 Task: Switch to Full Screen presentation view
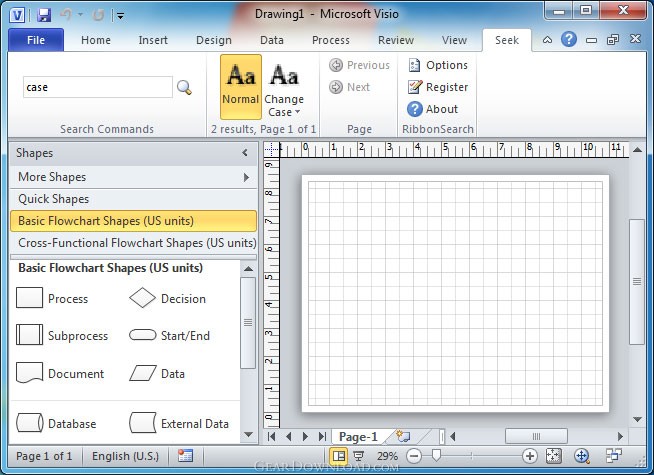point(358,456)
